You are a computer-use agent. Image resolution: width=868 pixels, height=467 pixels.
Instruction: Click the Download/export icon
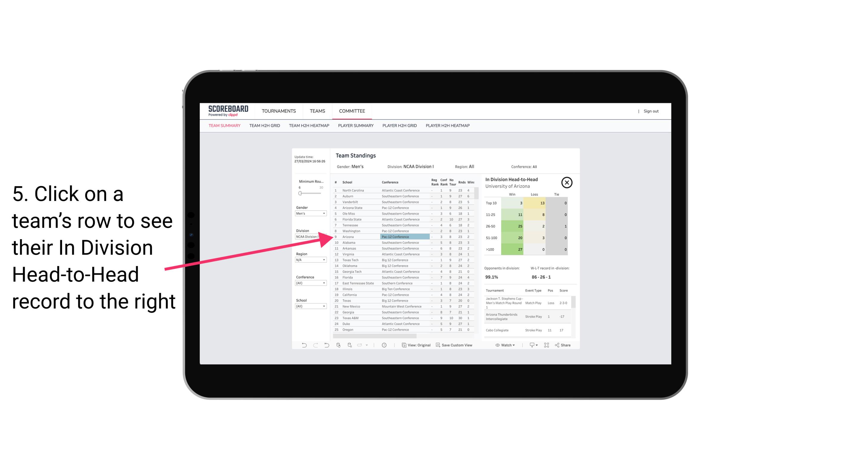[x=531, y=345]
